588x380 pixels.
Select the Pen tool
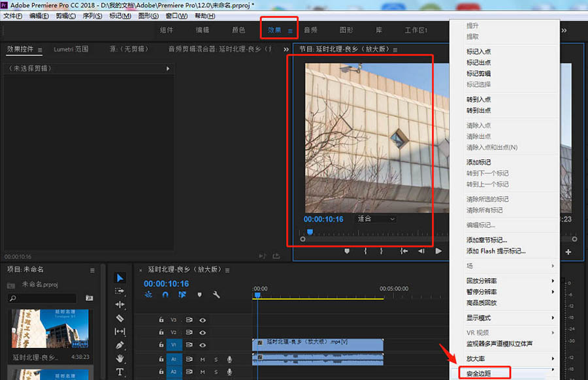[120, 345]
